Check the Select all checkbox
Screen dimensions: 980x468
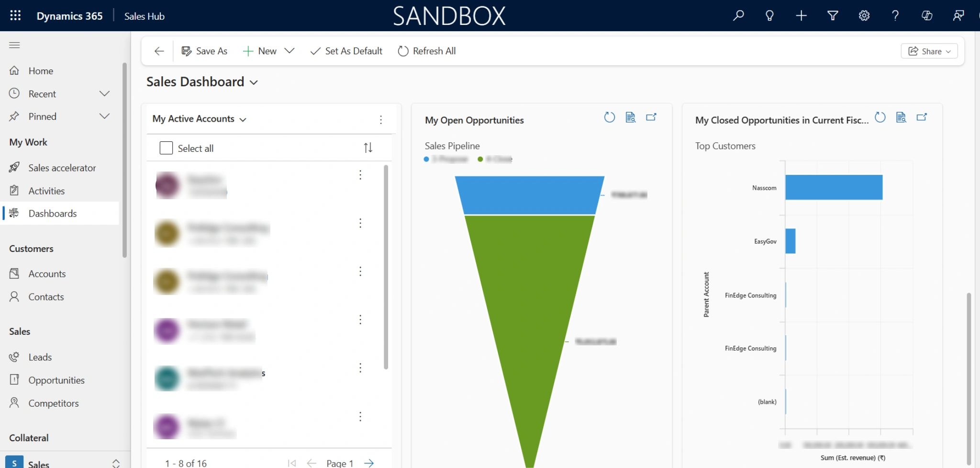click(x=166, y=148)
